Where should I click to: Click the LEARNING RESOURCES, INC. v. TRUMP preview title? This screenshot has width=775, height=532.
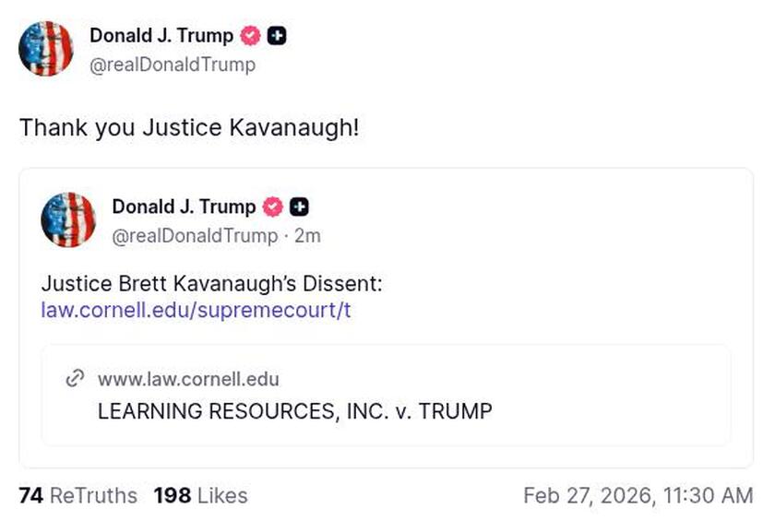(293, 412)
